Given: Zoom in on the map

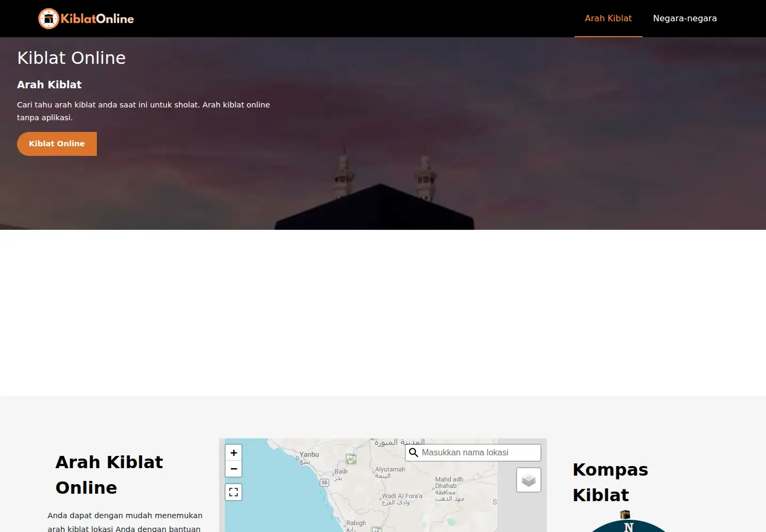Looking at the screenshot, I should click(234, 453).
